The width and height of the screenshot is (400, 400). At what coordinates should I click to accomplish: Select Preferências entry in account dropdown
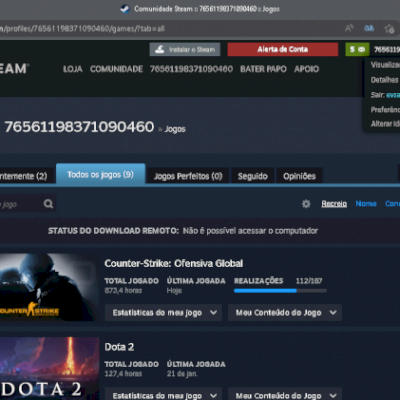(385, 109)
